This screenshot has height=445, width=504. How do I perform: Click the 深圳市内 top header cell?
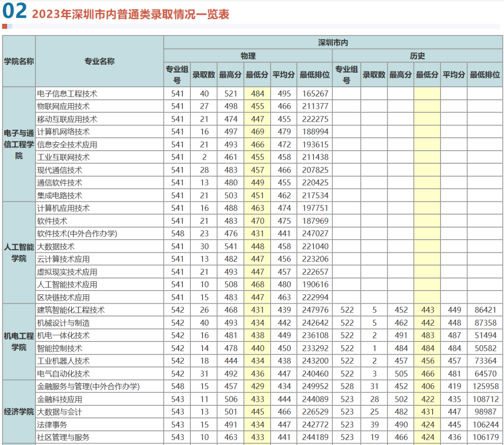coord(333,42)
